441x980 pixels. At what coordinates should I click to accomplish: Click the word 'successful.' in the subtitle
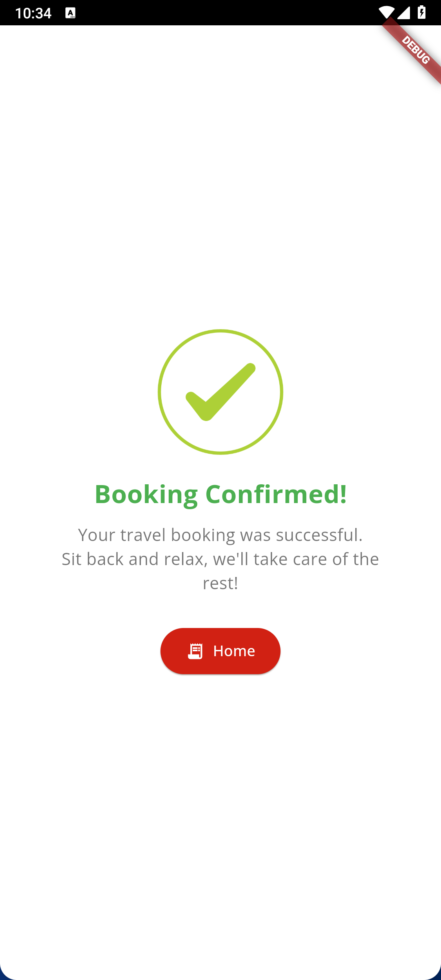coord(319,535)
